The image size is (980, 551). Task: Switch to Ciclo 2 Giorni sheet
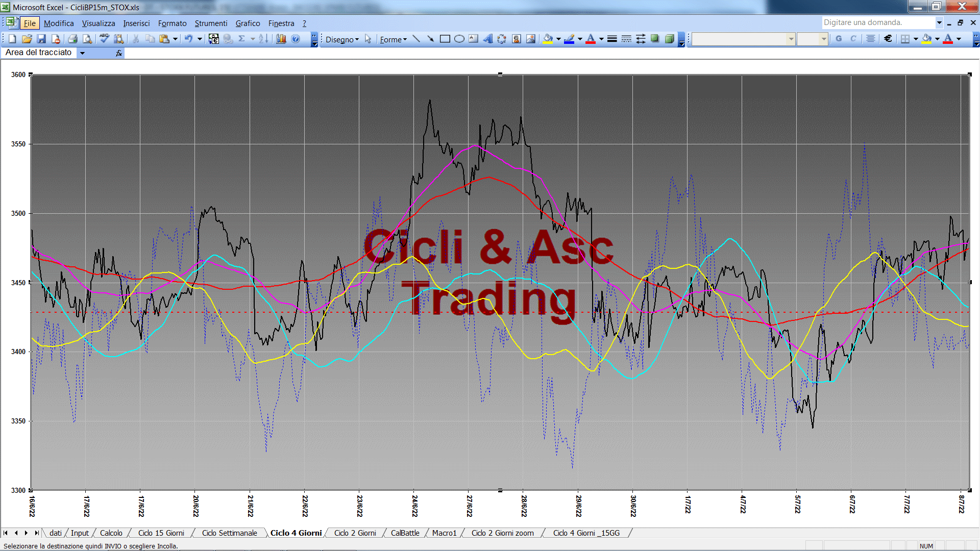pos(355,533)
